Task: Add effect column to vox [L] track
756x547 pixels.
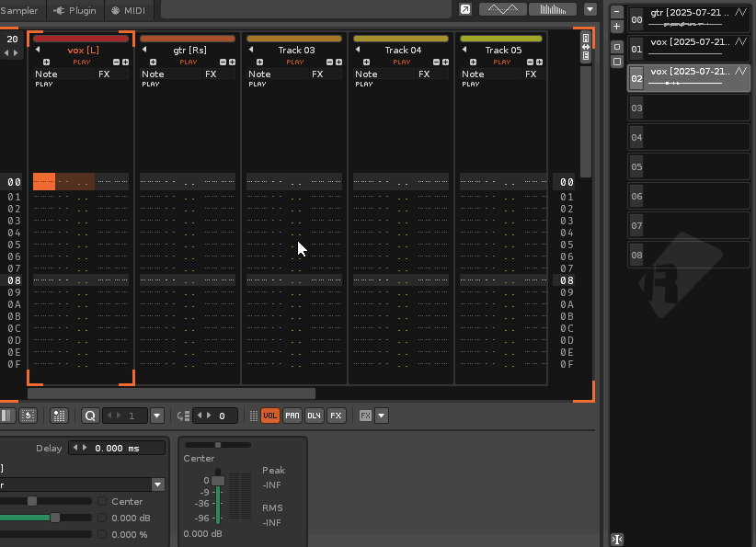Action: pos(125,63)
